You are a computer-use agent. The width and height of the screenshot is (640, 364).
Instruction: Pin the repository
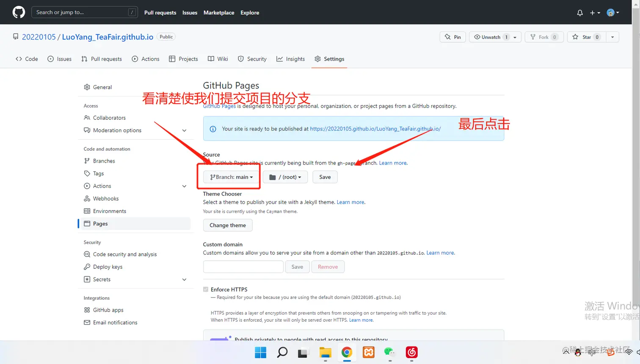453,37
